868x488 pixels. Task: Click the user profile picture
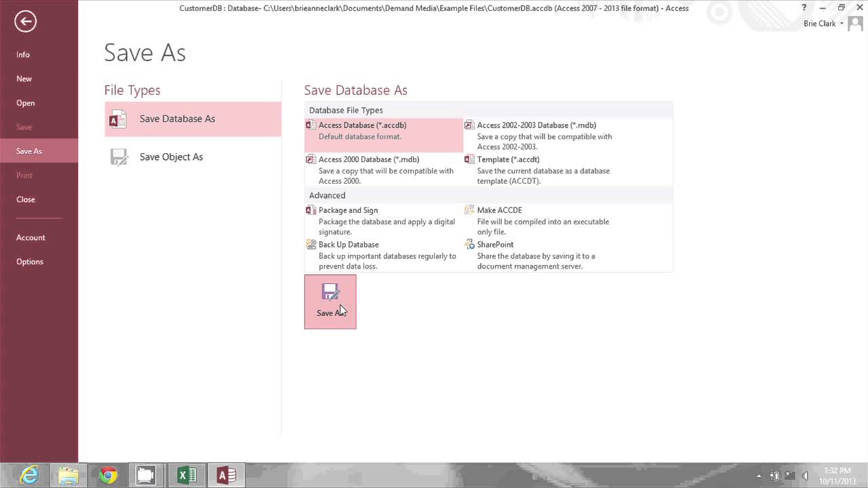(x=854, y=24)
